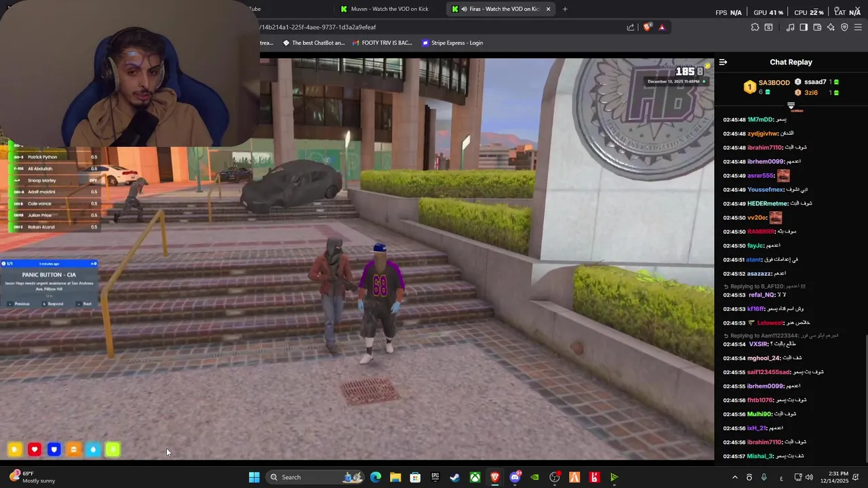Click Respond on the panic alert
Image resolution: width=868 pixels, height=488 pixels.
click(53, 304)
